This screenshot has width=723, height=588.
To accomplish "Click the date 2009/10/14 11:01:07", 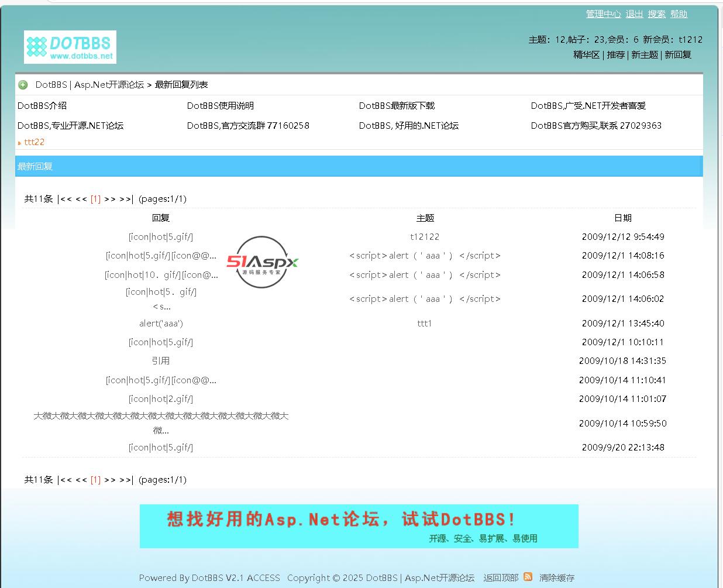I will click(x=623, y=399).
